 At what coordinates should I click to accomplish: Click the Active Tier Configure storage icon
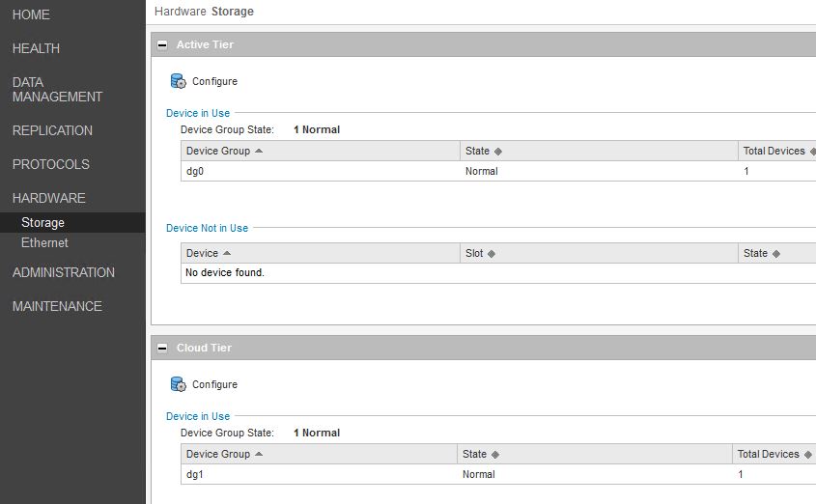pos(178,81)
